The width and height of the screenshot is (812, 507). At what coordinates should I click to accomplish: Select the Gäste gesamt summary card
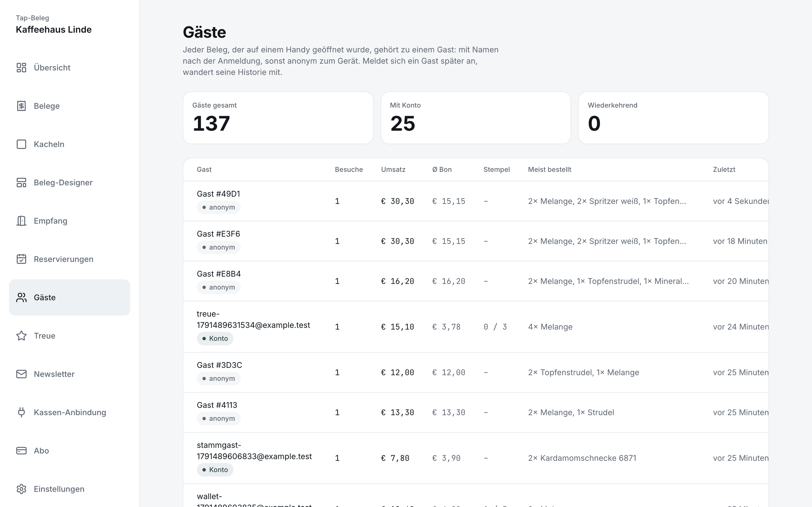278,118
